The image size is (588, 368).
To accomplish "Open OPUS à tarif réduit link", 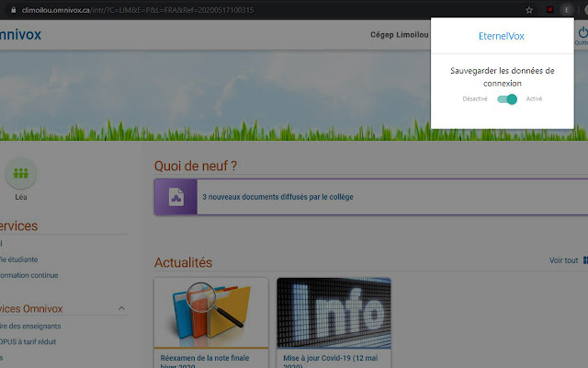I will coord(28,341).
